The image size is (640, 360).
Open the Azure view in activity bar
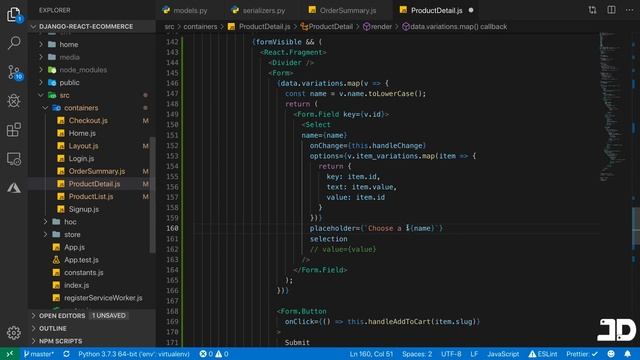14,188
